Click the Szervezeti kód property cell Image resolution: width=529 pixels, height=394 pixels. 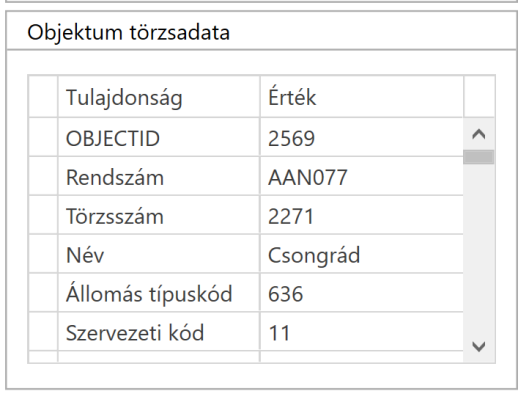coord(159,331)
